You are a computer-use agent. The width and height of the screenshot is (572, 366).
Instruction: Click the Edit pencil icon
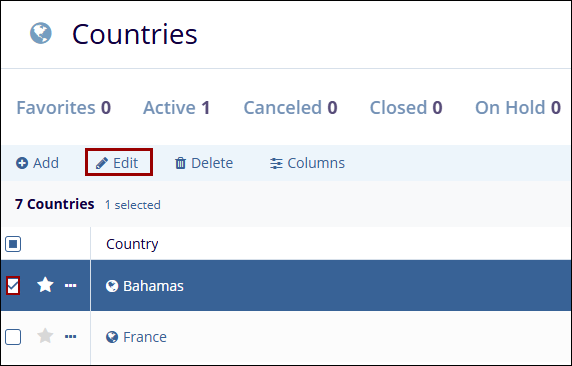tap(102, 163)
